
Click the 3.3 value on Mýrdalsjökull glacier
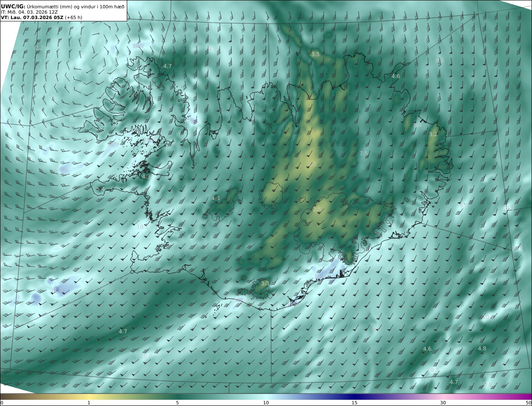point(265,283)
